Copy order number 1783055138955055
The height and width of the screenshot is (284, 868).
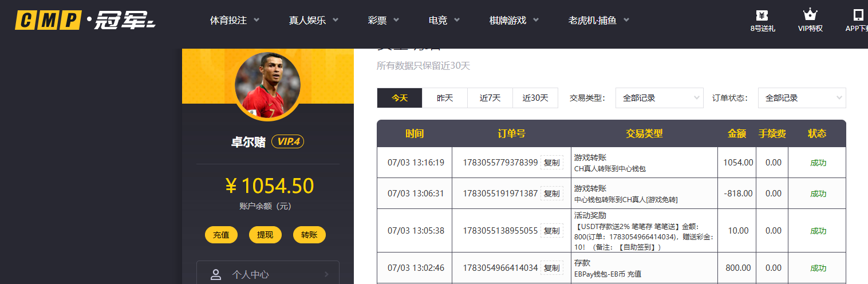tap(551, 231)
